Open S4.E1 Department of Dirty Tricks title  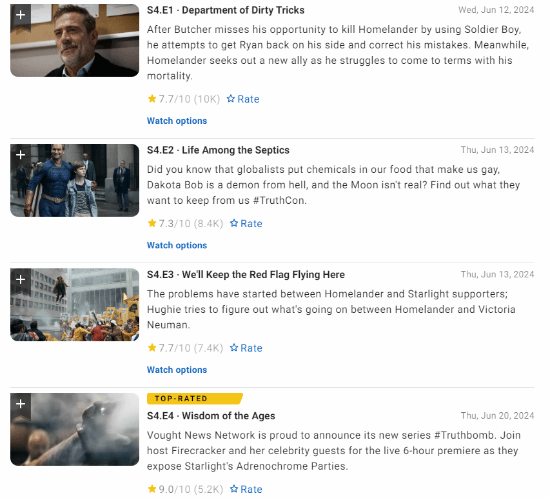(x=226, y=10)
